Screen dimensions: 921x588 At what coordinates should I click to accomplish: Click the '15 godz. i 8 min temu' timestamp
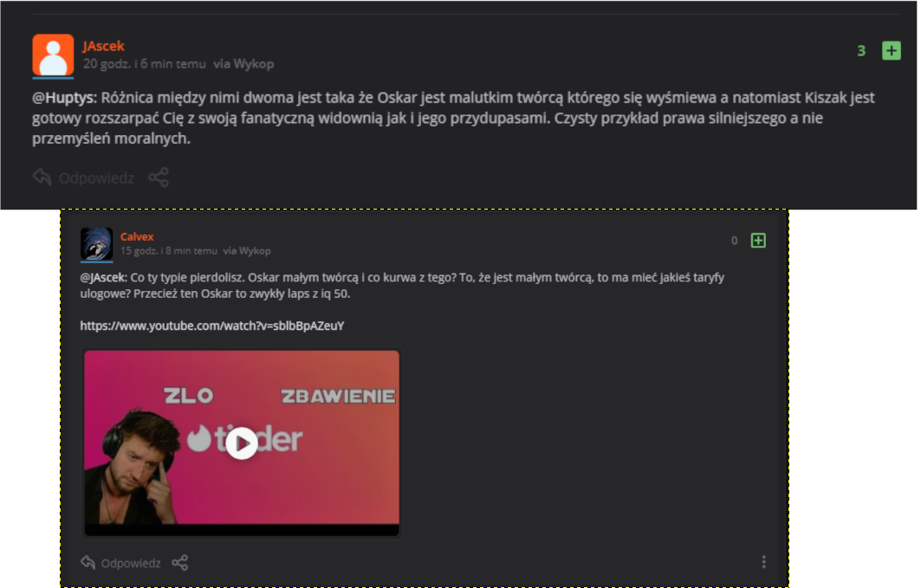point(169,251)
